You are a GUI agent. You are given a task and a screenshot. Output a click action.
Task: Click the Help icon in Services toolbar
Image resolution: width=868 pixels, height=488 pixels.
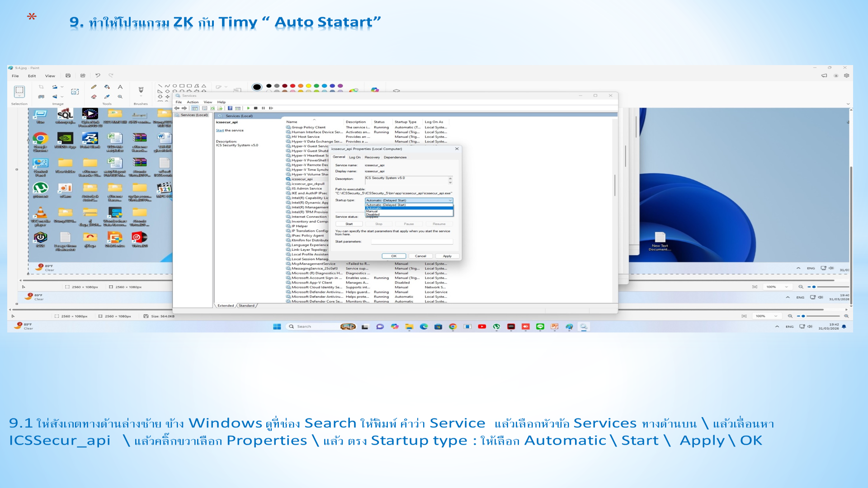click(x=230, y=108)
